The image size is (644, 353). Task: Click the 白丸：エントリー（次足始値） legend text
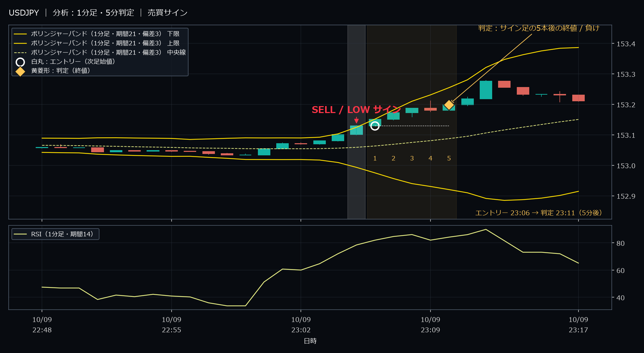tap(73, 62)
